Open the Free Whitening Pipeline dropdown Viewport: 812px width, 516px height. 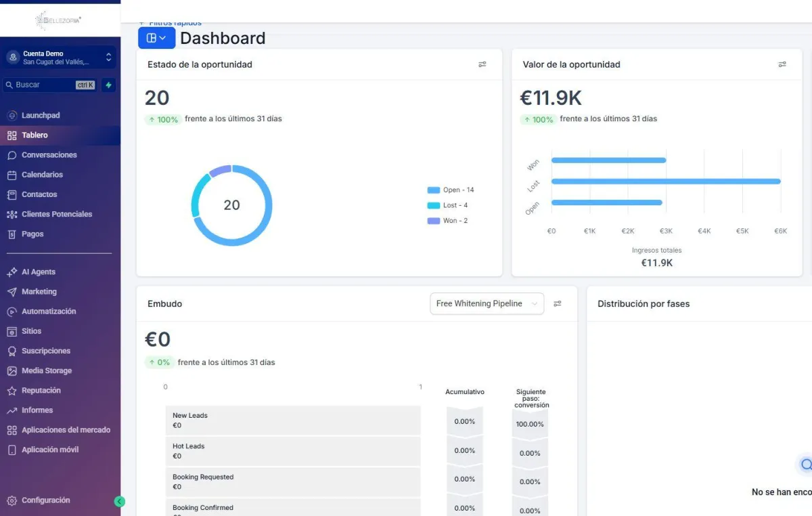coord(487,303)
